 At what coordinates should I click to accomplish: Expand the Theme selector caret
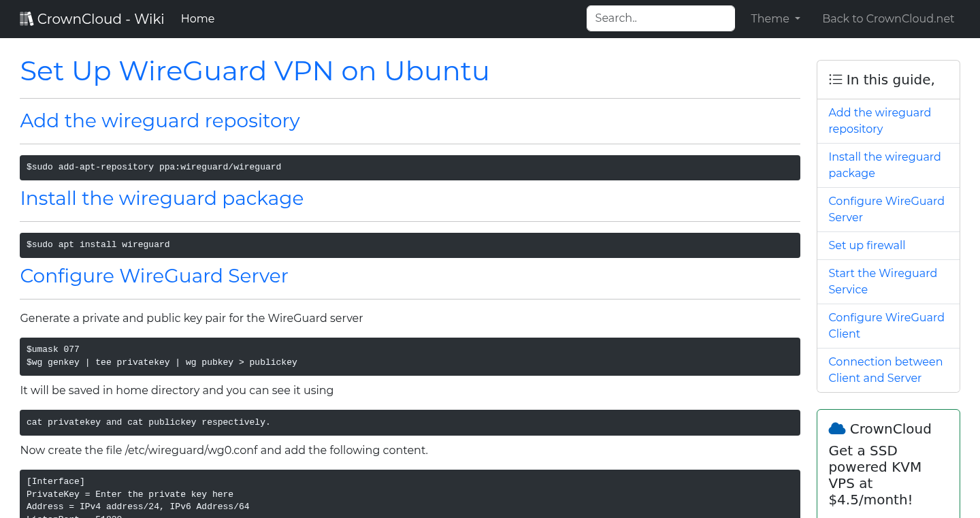798,19
